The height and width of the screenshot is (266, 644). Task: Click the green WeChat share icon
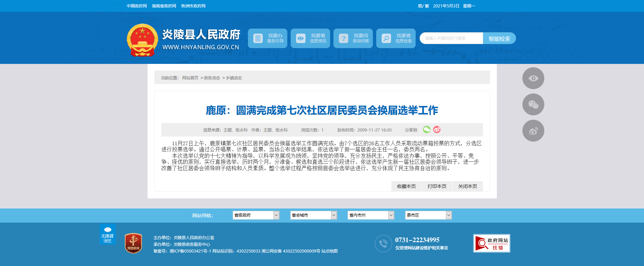click(426, 129)
